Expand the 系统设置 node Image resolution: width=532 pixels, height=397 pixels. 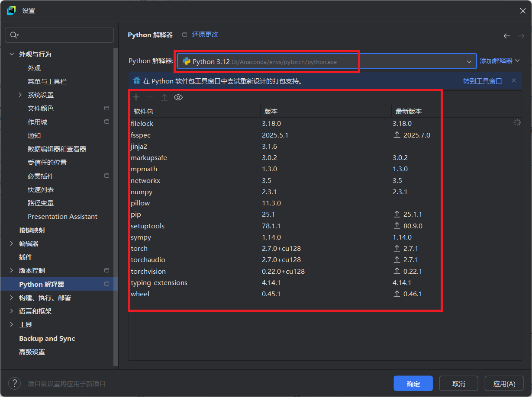pos(20,95)
